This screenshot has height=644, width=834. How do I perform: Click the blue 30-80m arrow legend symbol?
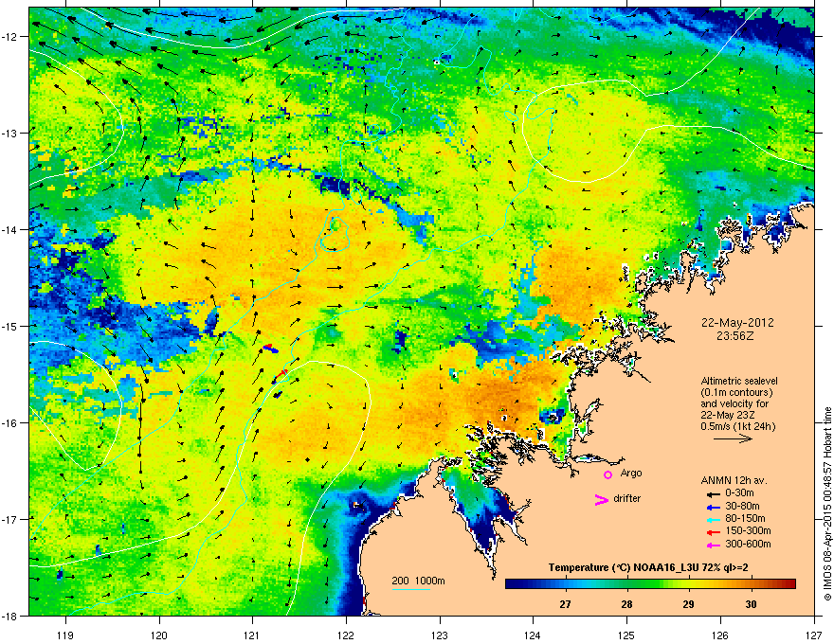(714, 508)
